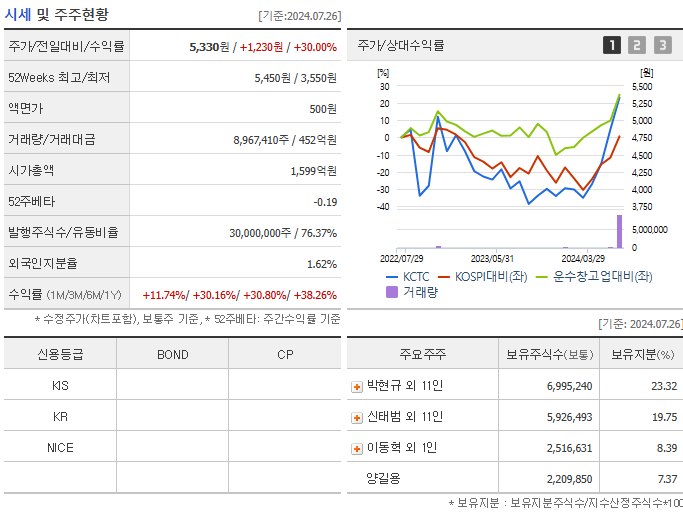This screenshot has width=683, height=512.
Task: Click the 1Y return +38.26%
Action: [315, 295]
